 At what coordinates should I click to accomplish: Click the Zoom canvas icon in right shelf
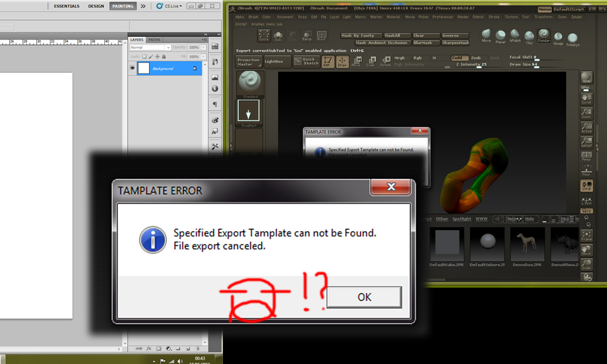[586, 113]
